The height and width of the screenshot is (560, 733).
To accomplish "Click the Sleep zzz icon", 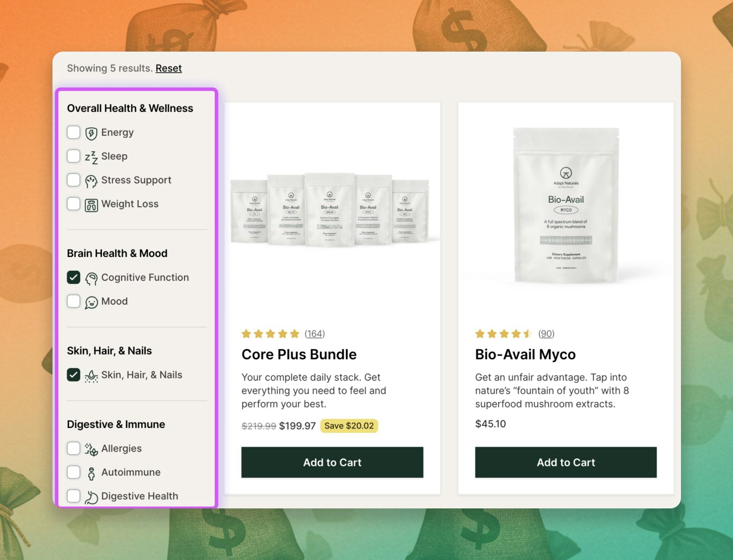I will tap(91, 157).
